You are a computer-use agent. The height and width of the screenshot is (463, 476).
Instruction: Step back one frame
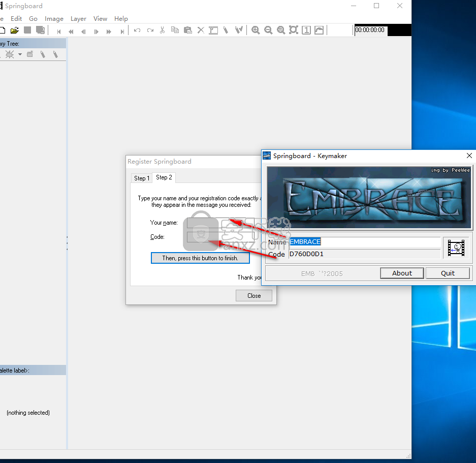click(83, 32)
